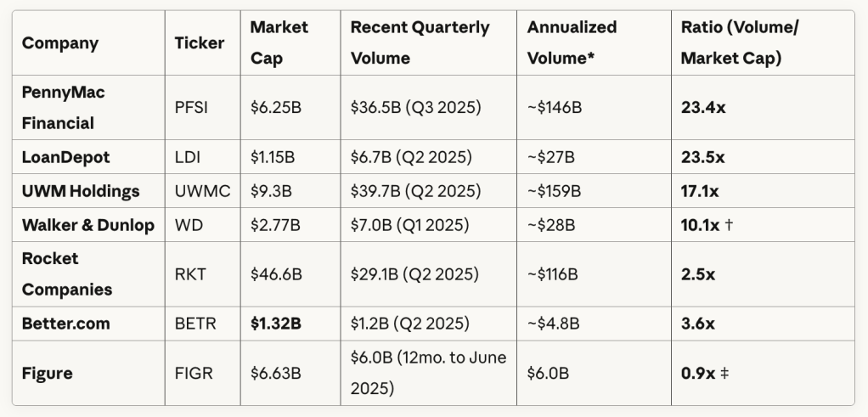
Task: Click the Company column header
Action: tap(60, 43)
